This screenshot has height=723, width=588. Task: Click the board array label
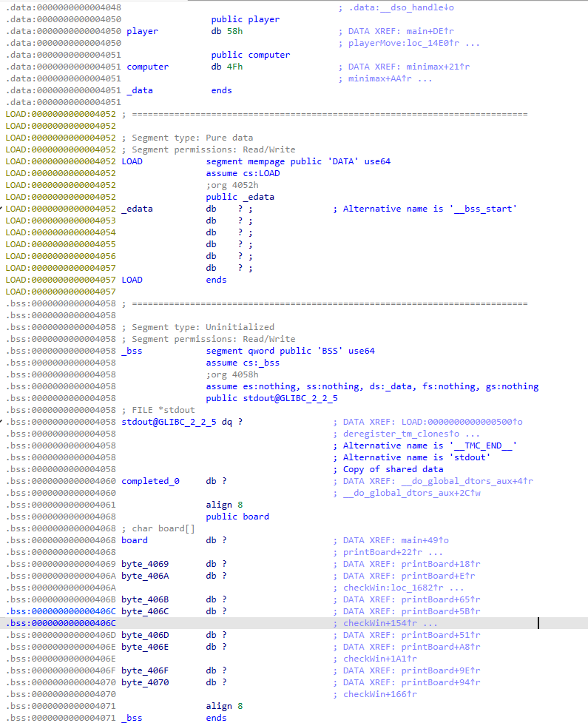(x=135, y=540)
